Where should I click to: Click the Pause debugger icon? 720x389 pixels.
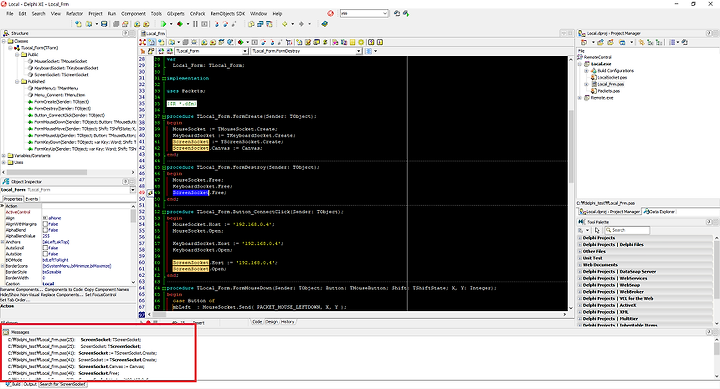tap(195, 24)
